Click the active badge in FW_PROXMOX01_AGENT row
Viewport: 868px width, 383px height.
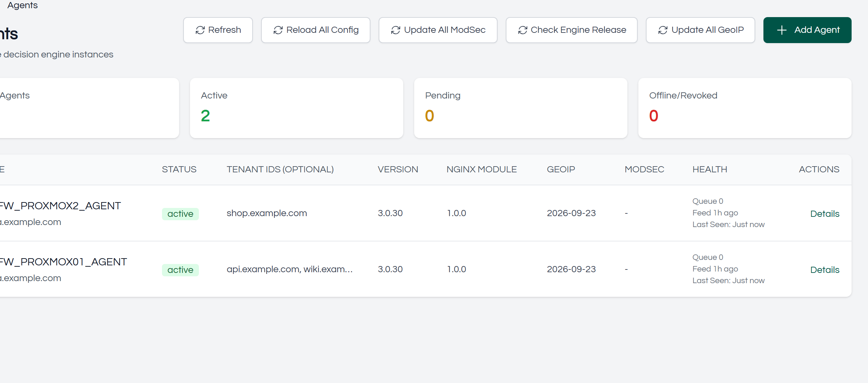(x=180, y=270)
